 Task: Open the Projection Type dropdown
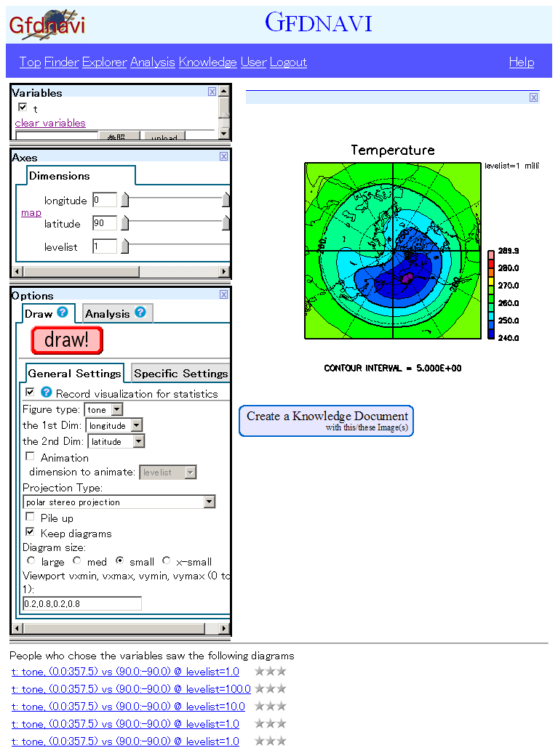click(x=119, y=502)
